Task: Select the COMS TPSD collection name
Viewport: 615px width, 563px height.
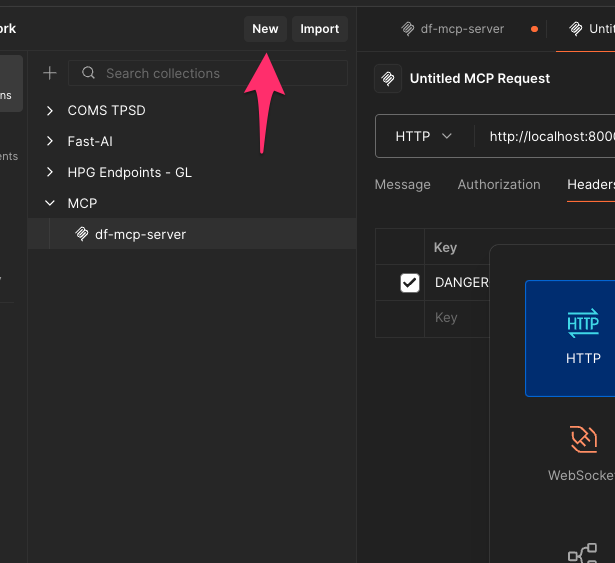Action: 106,111
